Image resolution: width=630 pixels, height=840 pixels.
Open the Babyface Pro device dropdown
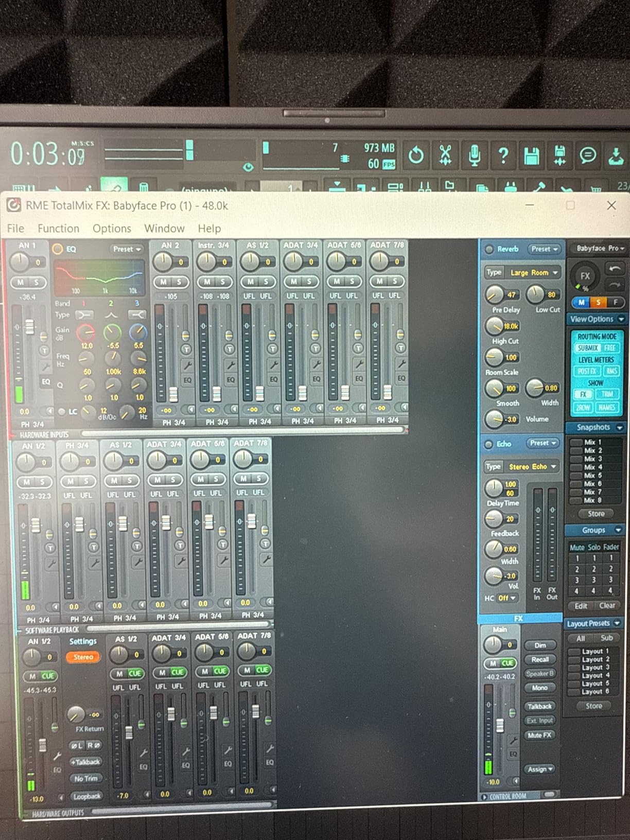[600, 248]
